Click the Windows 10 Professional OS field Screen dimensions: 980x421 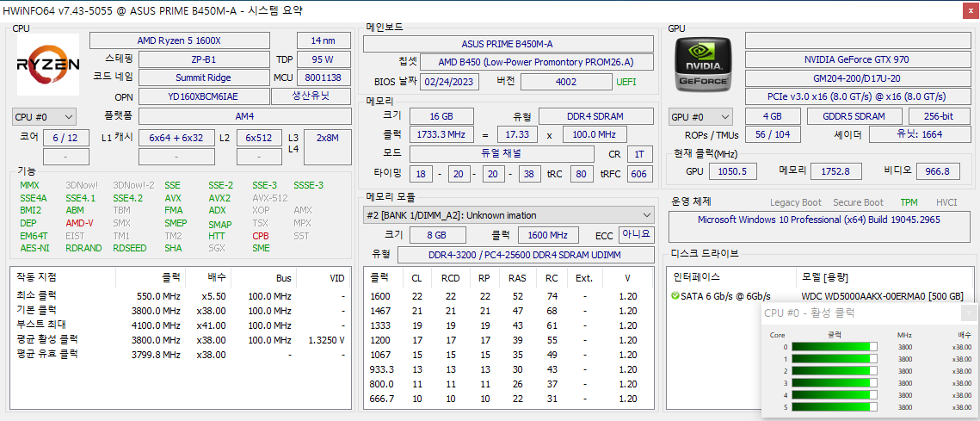(818, 226)
